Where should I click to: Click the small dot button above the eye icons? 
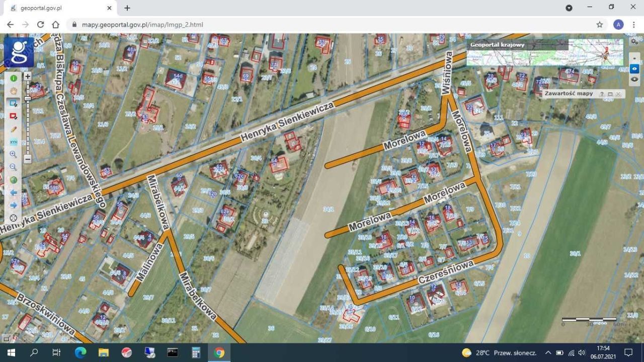click(x=634, y=58)
